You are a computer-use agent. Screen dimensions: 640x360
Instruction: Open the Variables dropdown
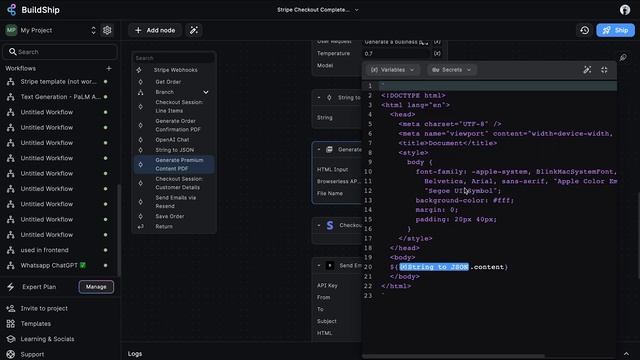tap(392, 70)
